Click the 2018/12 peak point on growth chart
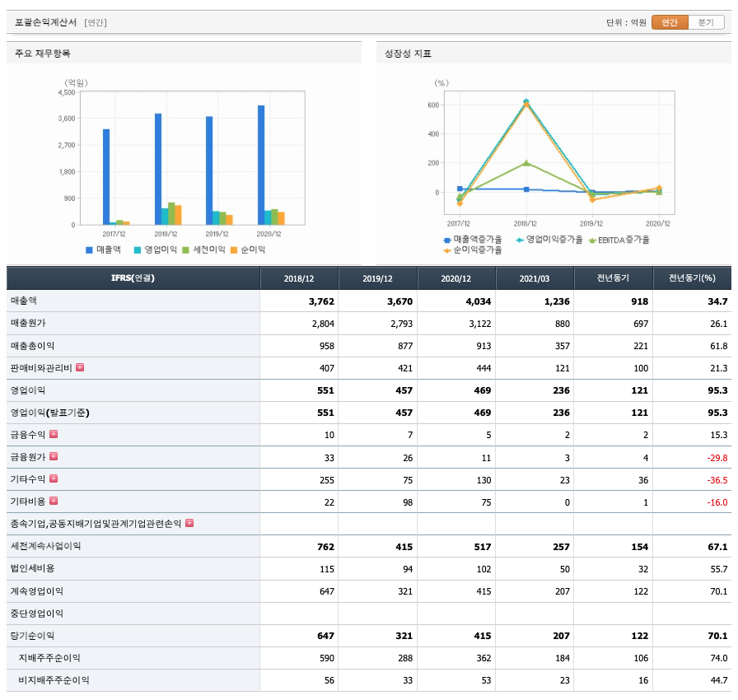The image size is (738, 700). (526, 101)
